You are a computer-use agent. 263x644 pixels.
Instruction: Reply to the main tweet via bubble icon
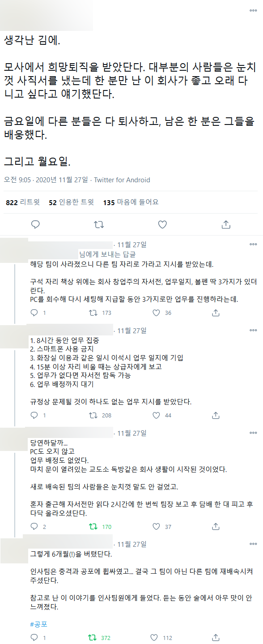point(36,224)
